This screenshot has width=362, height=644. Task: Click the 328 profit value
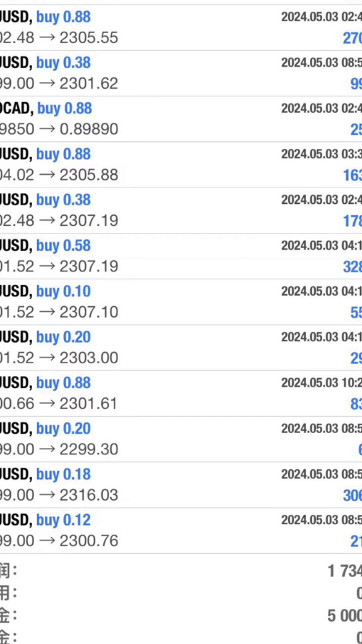point(352,267)
